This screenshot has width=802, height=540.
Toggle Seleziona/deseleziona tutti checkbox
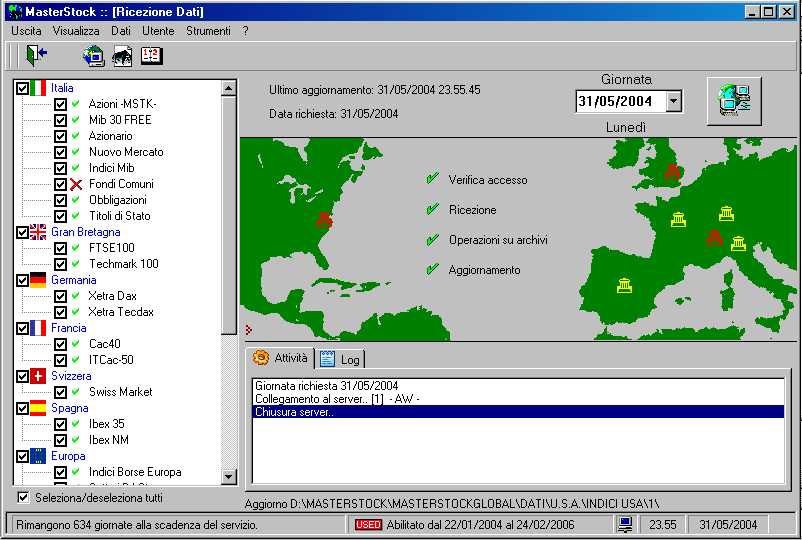click(x=23, y=498)
